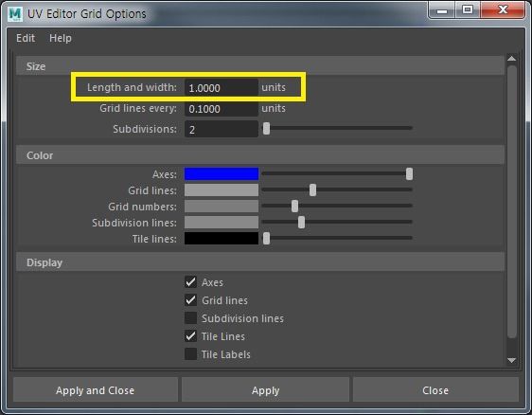The width and height of the screenshot is (532, 415).
Task: Open the Subdivision lines color swatch
Action: click(222, 223)
